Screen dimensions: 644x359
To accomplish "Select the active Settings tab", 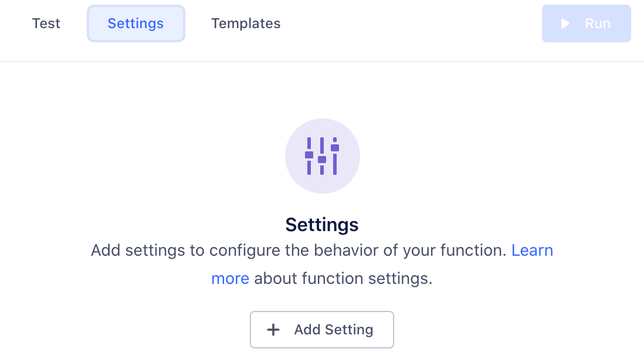I will coord(135,23).
